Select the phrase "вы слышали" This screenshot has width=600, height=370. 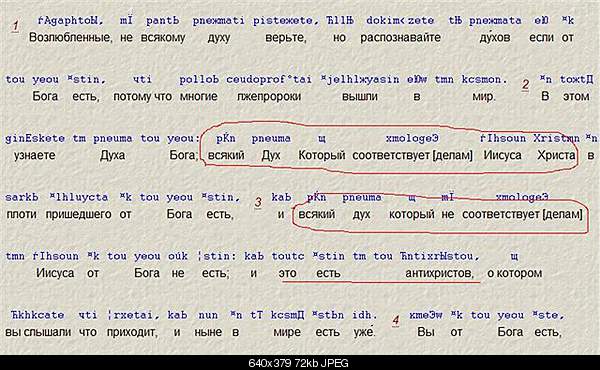coord(38,332)
